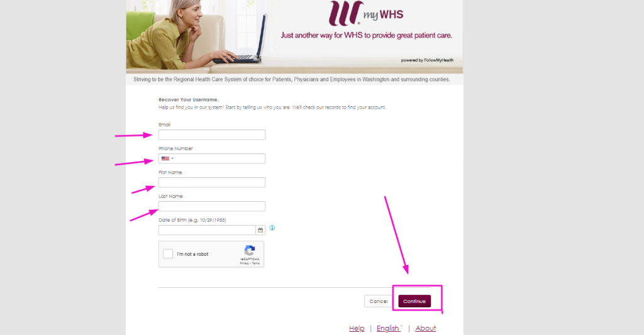This screenshot has height=335, width=644.
Task: Click the Cancel button
Action: [x=378, y=301]
